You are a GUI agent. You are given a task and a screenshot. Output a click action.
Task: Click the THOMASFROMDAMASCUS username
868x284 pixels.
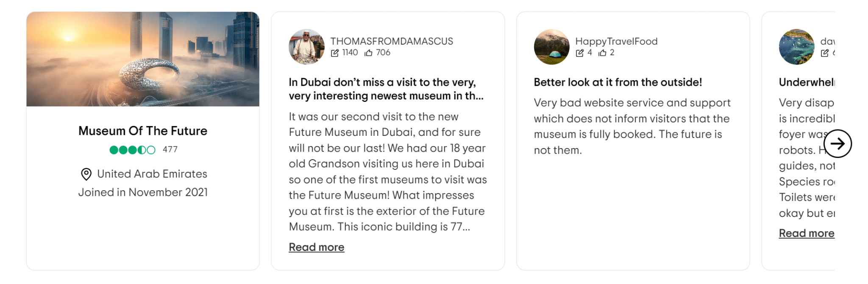pos(392,41)
